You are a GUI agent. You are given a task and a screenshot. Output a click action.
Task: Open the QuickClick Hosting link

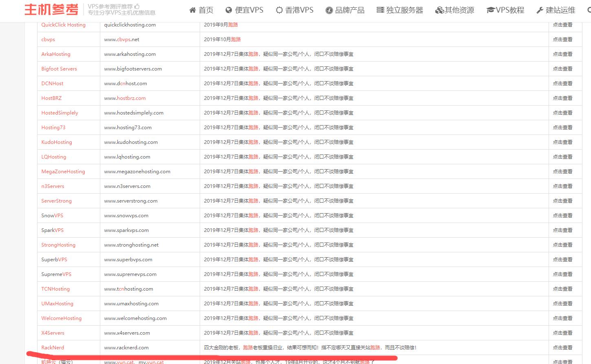click(x=64, y=25)
